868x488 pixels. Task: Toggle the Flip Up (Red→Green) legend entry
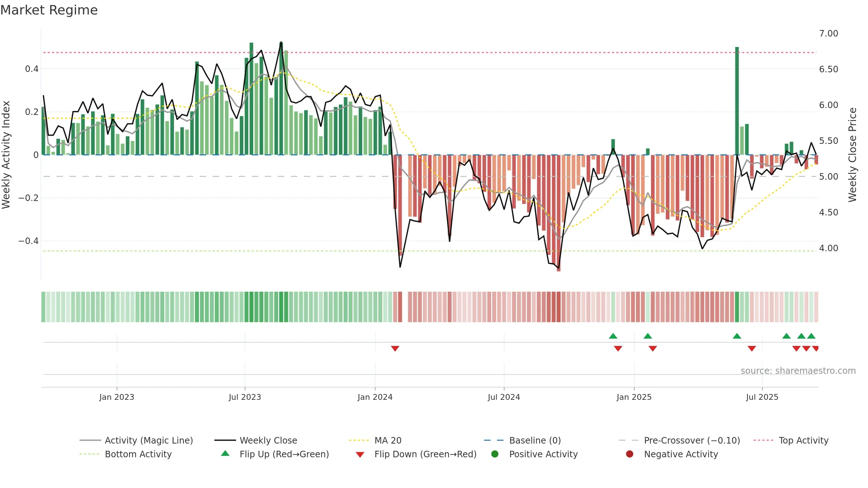click(275, 454)
